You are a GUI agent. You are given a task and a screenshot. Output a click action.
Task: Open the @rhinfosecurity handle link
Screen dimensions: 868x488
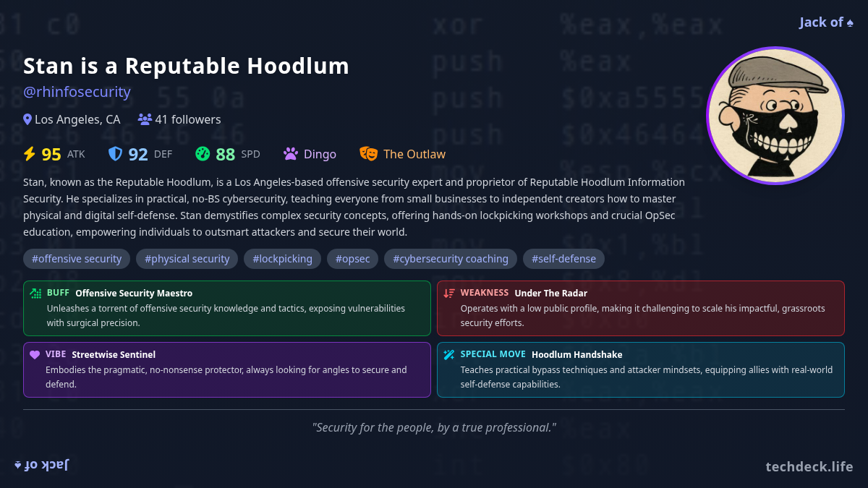coord(77,92)
